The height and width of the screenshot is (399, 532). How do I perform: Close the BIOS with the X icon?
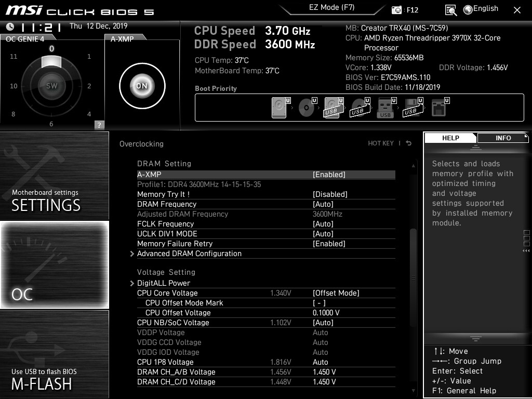coord(517,10)
